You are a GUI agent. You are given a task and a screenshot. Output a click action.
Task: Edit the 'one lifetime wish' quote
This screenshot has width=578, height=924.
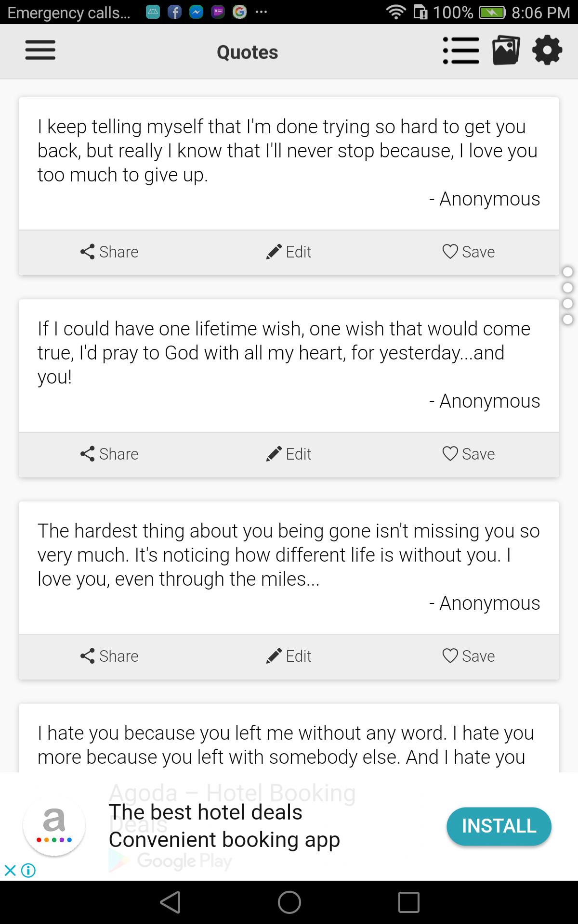289,454
